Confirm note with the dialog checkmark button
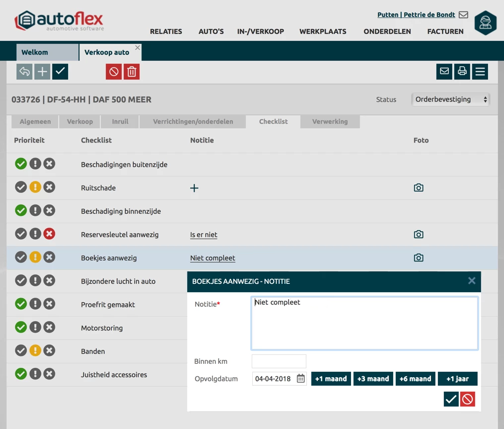 click(451, 399)
